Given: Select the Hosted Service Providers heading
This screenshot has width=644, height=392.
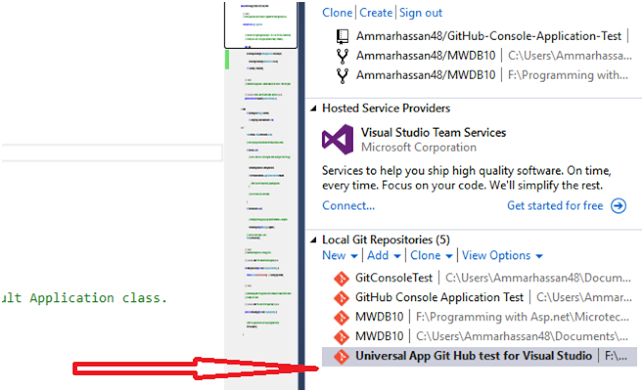Looking at the screenshot, I should coord(386,108).
